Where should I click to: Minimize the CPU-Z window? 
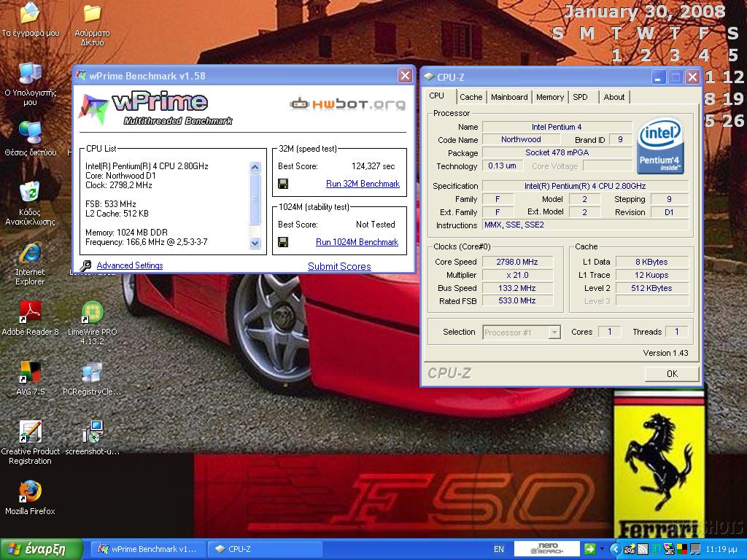coord(659,77)
